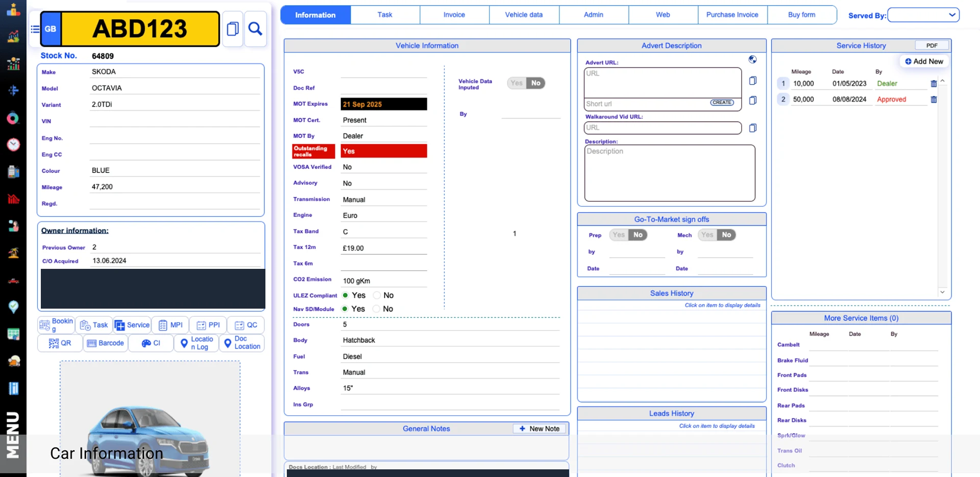Screen dimensions: 980x477
Task: Select Yes for Nav SD/Module
Action: click(346, 309)
